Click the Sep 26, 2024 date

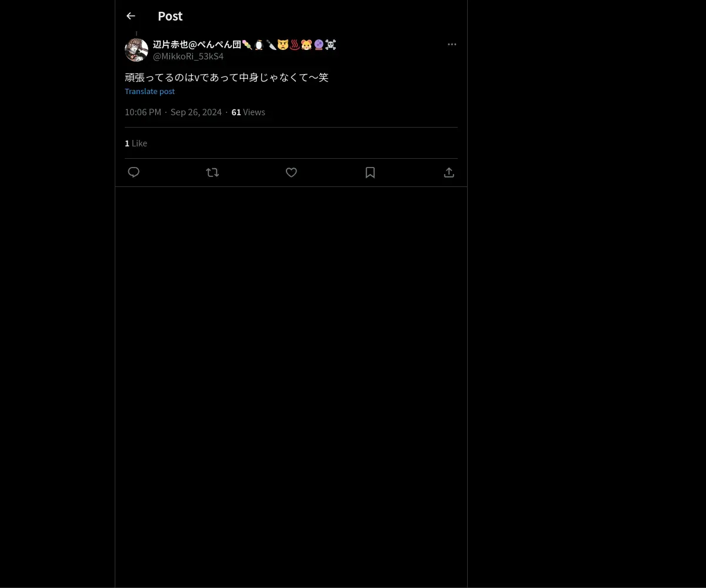coord(196,112)
